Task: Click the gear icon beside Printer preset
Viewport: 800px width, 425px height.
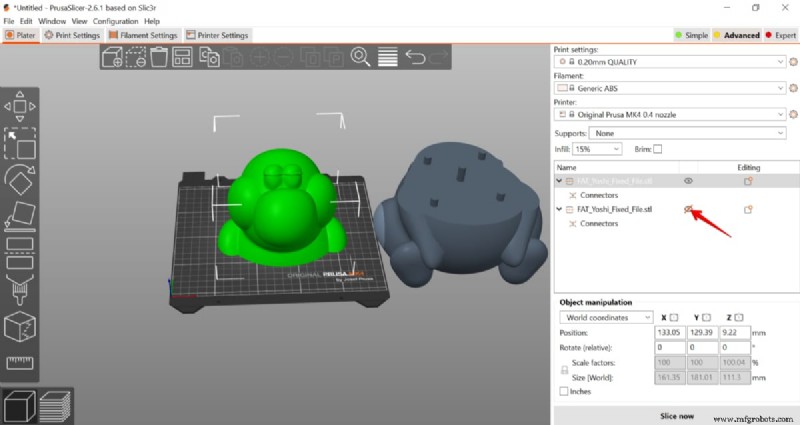Action: point(793,114)
